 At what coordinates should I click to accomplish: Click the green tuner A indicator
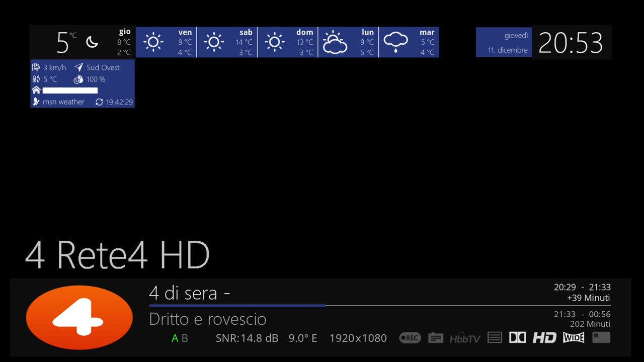[x=175, y=338]
